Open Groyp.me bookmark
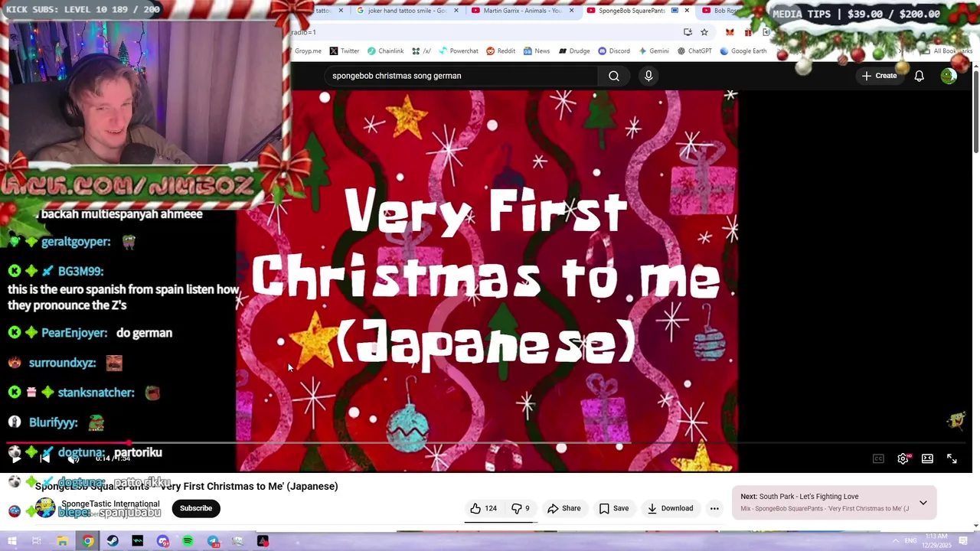980x551 pixels. 308,51
